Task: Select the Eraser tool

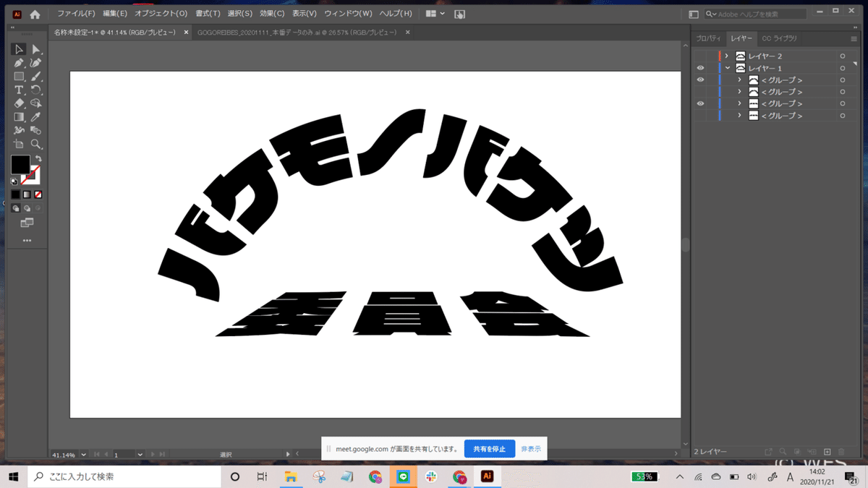Action: [20, 103]
